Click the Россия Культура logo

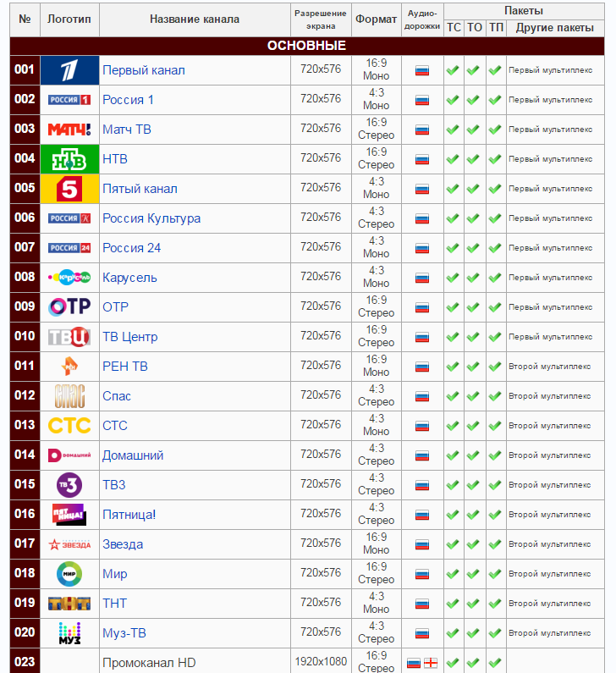[x=69, y=218]
